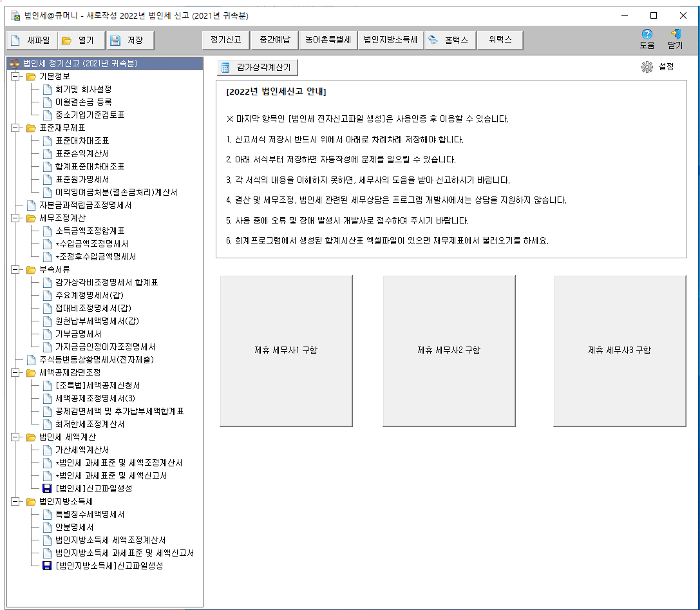The width and height of the screenshot is (700, 610).
Task: Select 최저한세조정계산서 document item
Action: tap(90, 424)
